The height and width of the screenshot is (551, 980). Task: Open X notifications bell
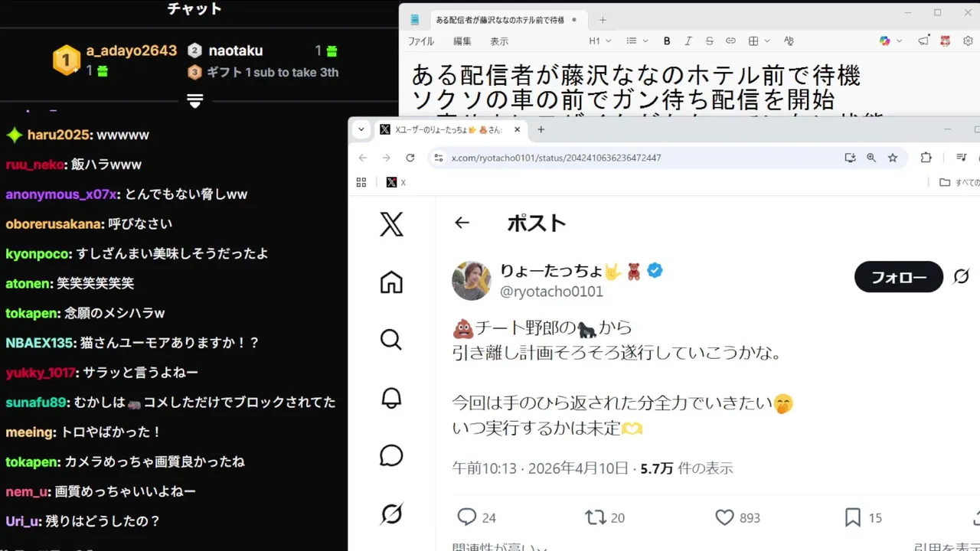point(391,398)
